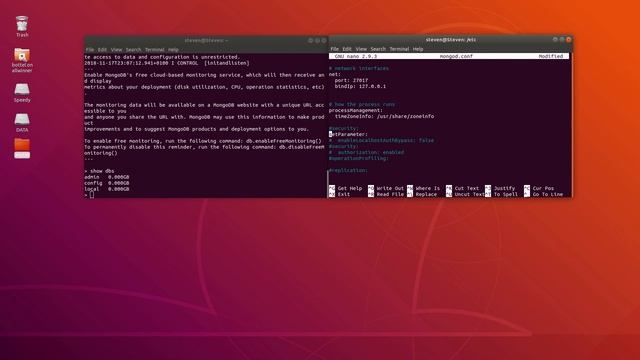
Task: Open File menu in nano terminal window
Action: pos(334,49)
